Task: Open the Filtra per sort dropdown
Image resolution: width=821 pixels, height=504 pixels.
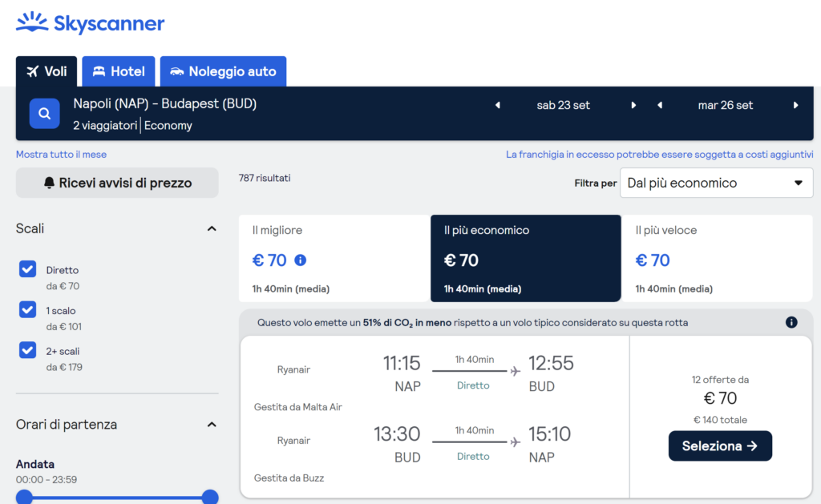Action: [716, 183]
